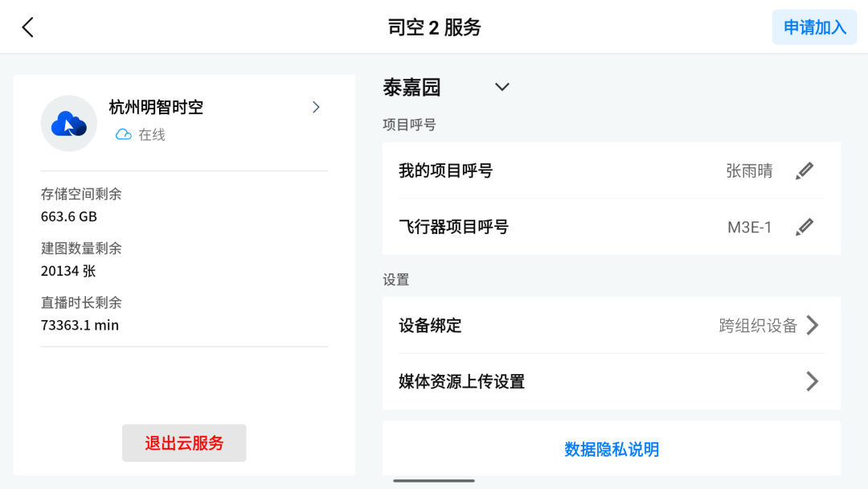Go back using the top-left arrow
Screen dimensions: 868x489
[x=27, y=27]
